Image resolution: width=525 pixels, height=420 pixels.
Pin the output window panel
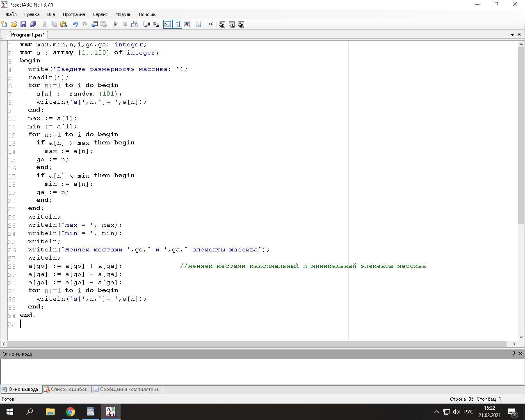[514, 354]
